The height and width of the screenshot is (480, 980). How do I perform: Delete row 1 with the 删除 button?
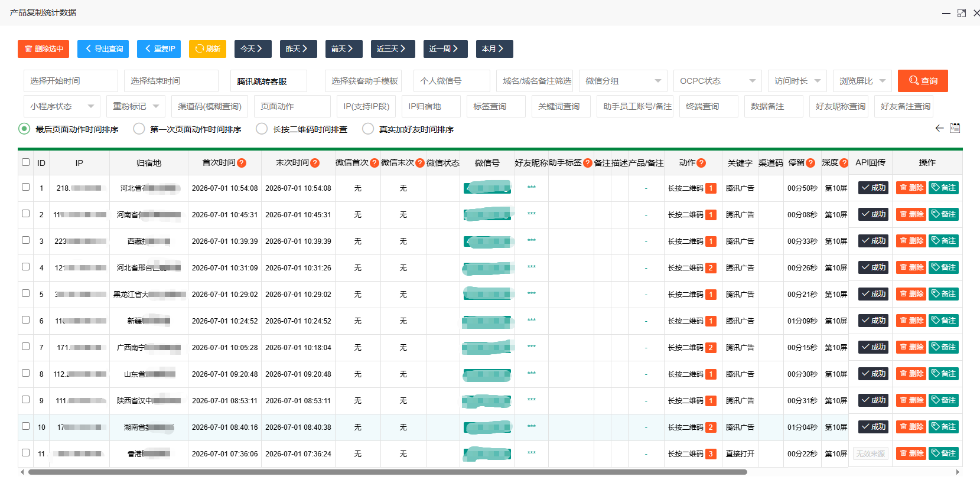[911, 188]
